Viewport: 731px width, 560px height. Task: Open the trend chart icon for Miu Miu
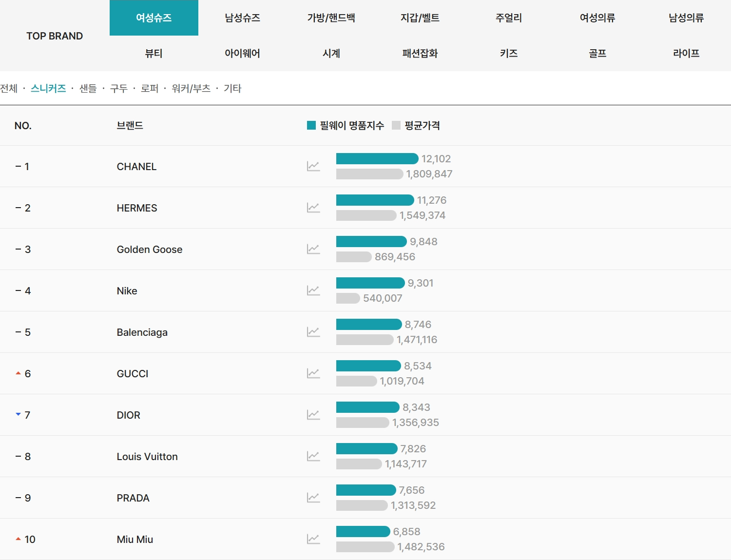tap(313, 539)
